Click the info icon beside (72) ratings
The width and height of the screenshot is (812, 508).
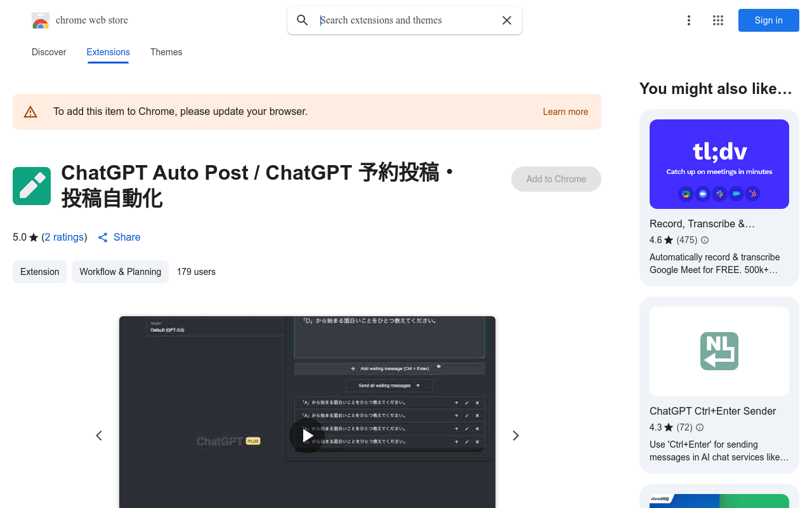point(700,427)
